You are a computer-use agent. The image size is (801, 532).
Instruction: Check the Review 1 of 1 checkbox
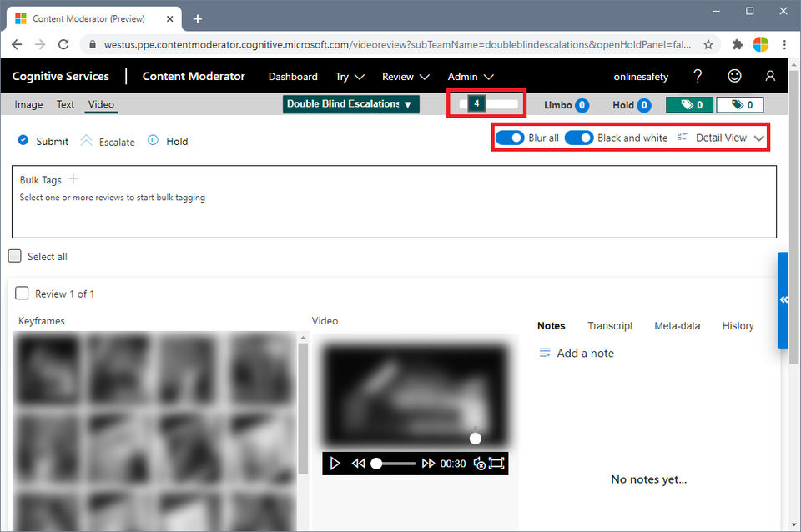[22, 293]
